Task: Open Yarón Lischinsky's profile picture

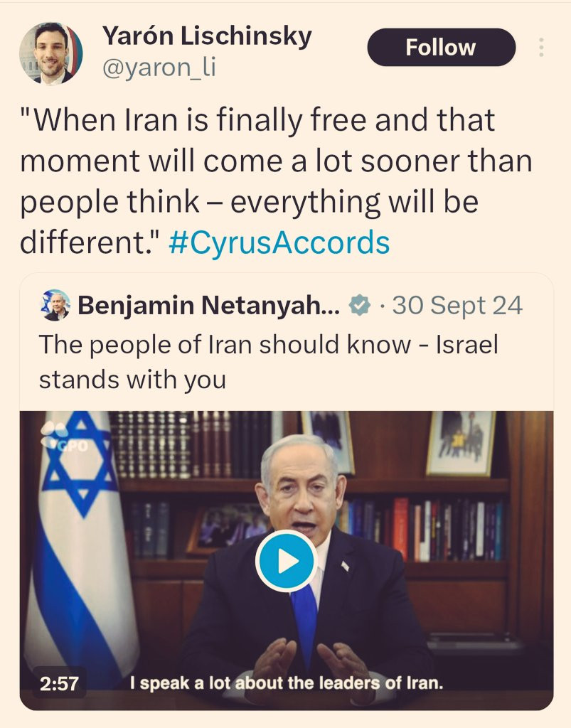Action: pyautogui.click(x=50, y=53)
